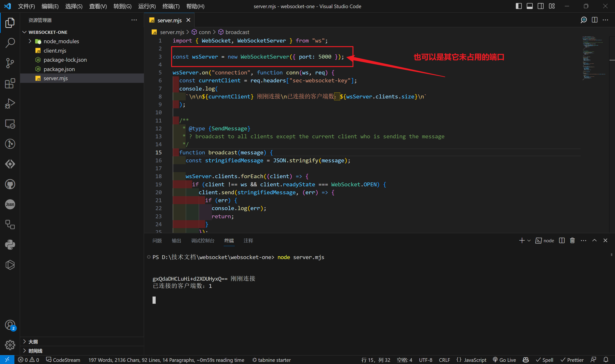Open the Remote Explorer icon
Viewport: 615px width, 364px height.
10,124
